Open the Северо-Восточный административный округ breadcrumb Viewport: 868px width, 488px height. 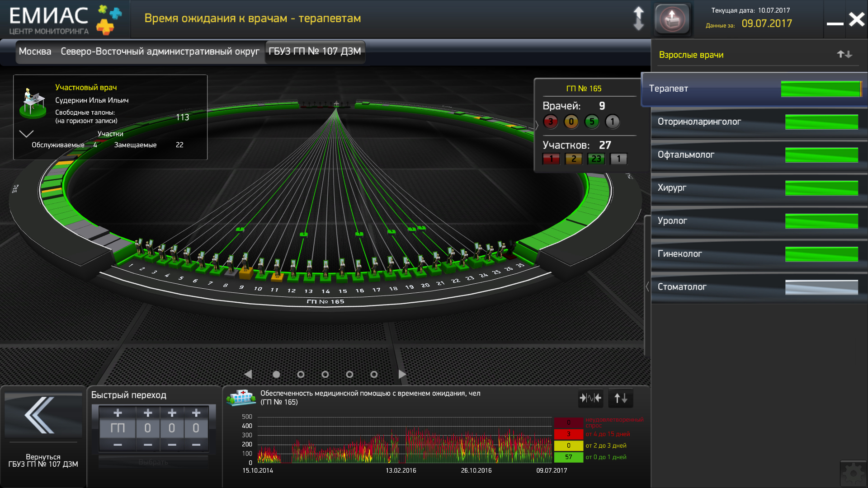pos(160,52)
